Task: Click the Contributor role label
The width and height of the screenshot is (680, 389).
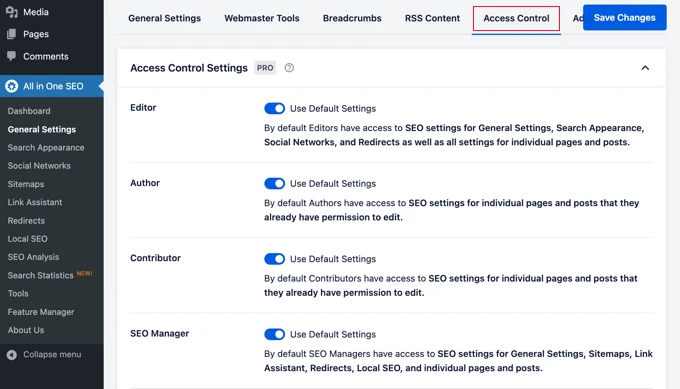Action: click(x=155, y=258)
